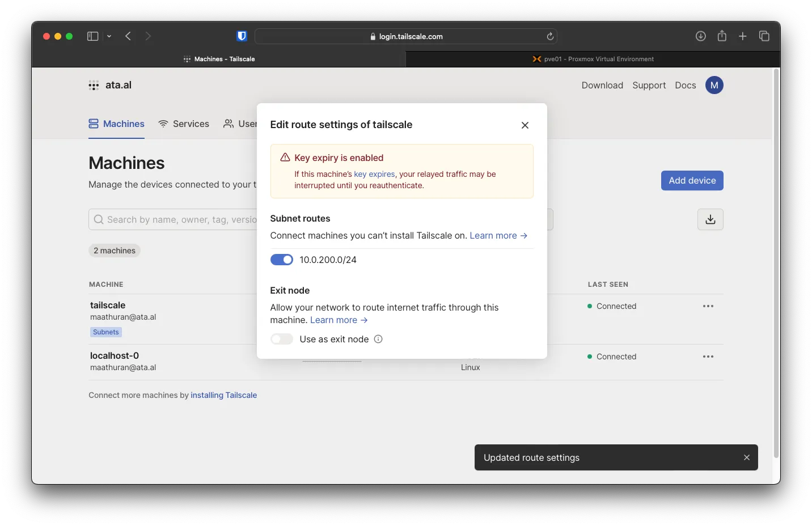
Task: Click the MACHINE column header
Action: pos(106,285)
